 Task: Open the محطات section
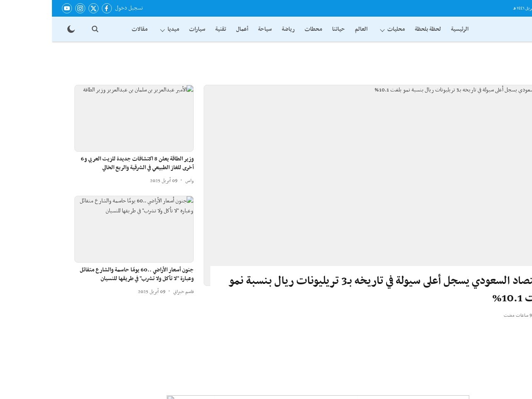pos(313,29)
